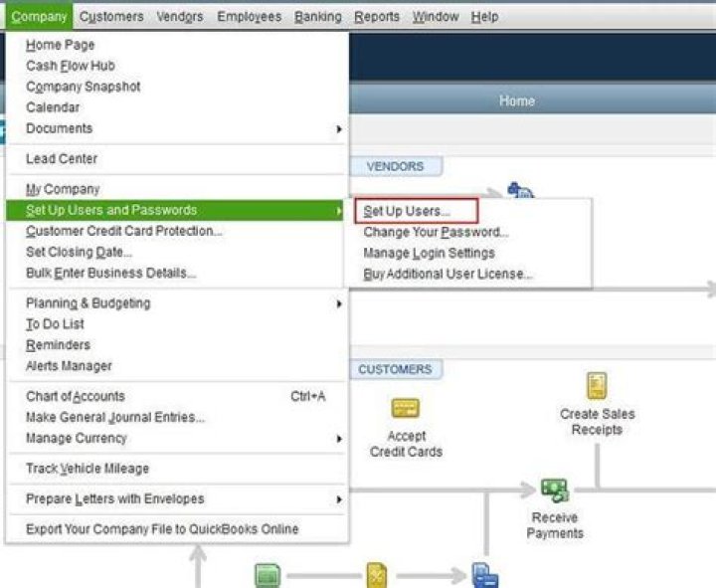716x588 pixels.
Task: Highlight Set Up Users and Passwords entry
Action: (x=176, y=210)
